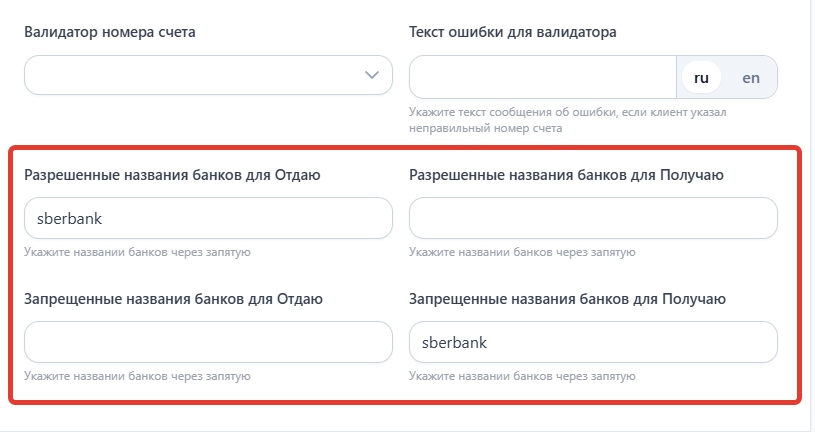Click the empty Запрещенные банки для Отдаю field

(x=208, y=342)
